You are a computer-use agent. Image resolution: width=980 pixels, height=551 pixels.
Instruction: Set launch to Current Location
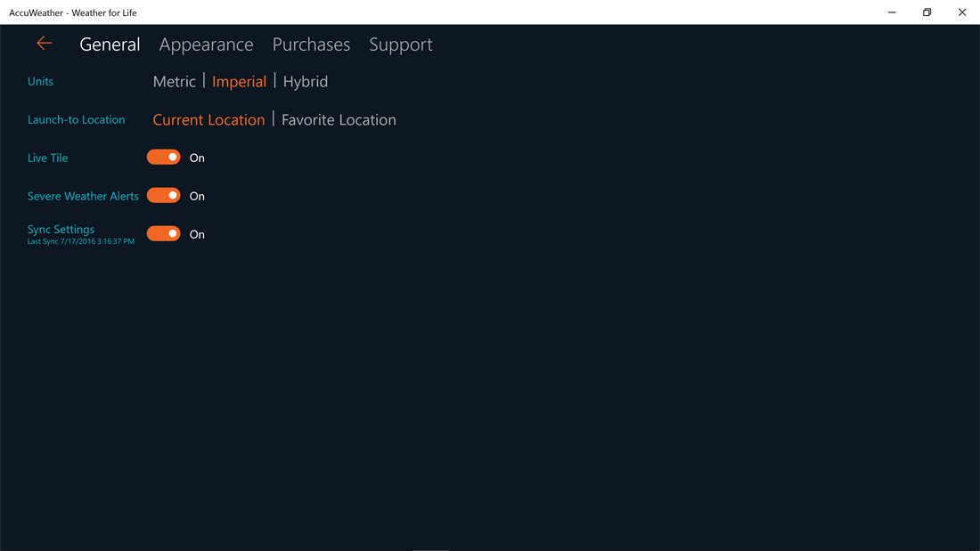[x=208, y=120]
